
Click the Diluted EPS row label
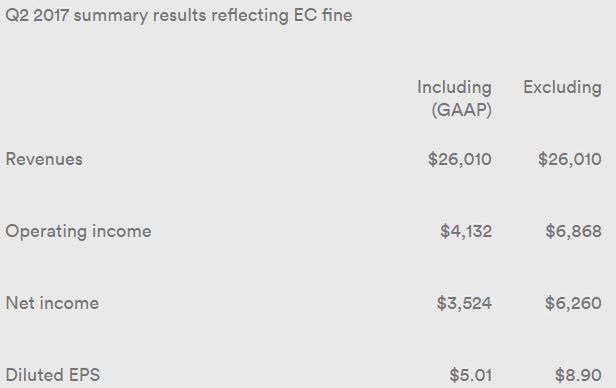click(53, 375)
